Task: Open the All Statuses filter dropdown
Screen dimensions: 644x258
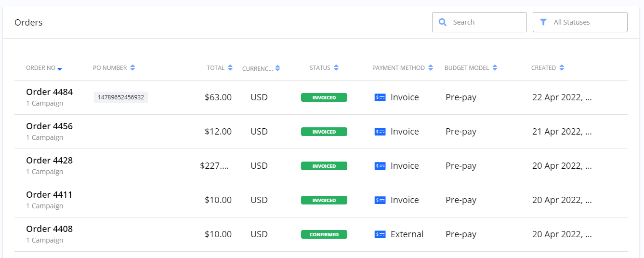Action: (580, 22)
